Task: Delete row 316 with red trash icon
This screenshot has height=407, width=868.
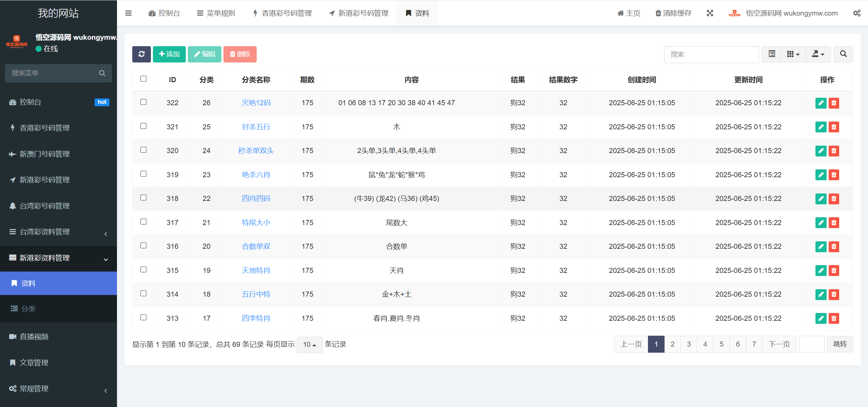Action: coord(834,246)
